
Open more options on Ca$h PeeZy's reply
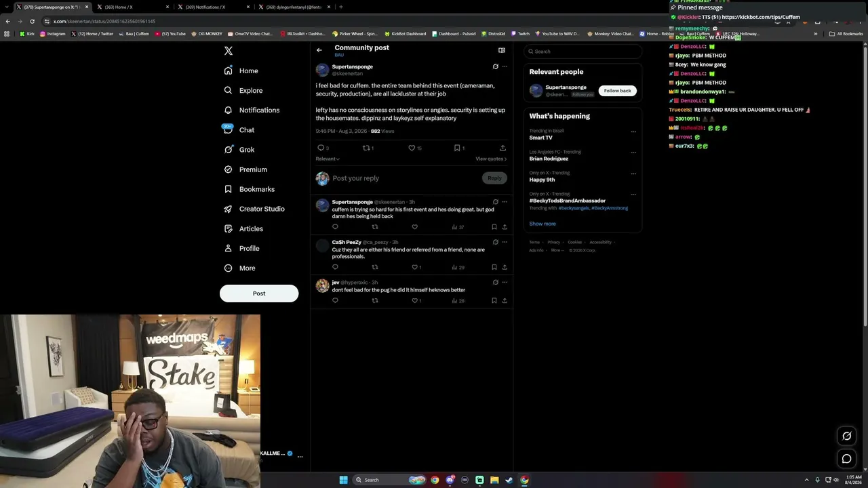tap(505, 242)
